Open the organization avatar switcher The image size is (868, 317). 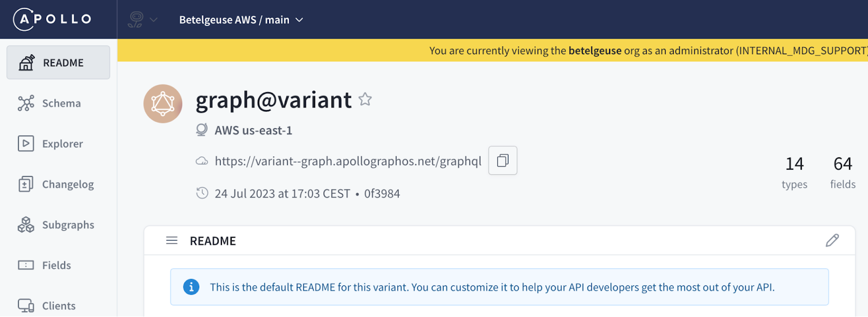coord(142,20)
